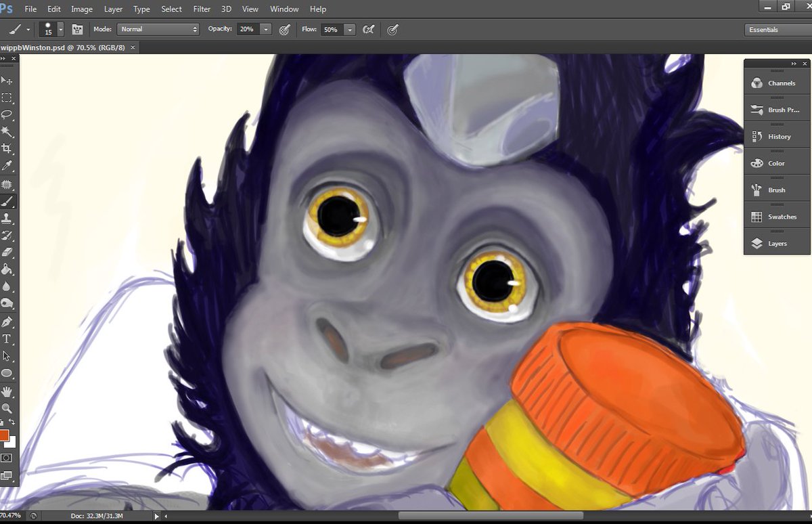The height and width of the screenshot is (524, 812).
Task: Toggle tablet pressure for size
Action: click(392, 30)
